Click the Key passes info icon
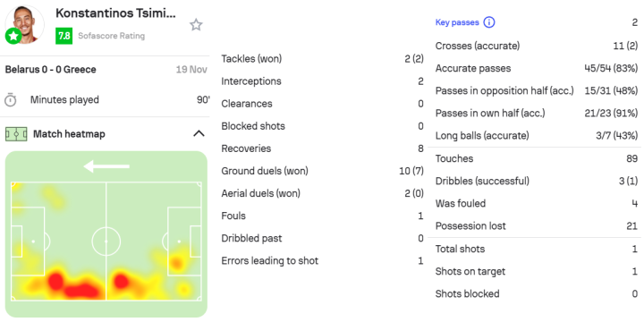This screenshot has height=322, width=644. pyautogui.click(x=488, y=22)
